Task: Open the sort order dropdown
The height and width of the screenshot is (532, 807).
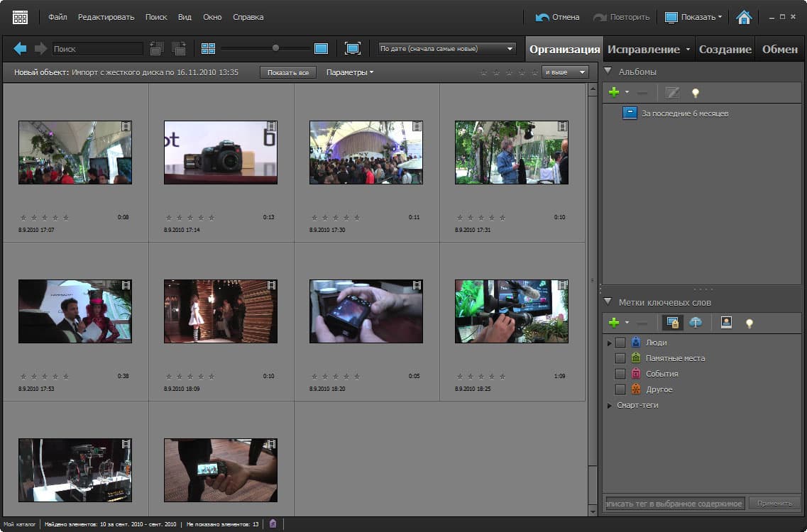Action: point(446,49)
